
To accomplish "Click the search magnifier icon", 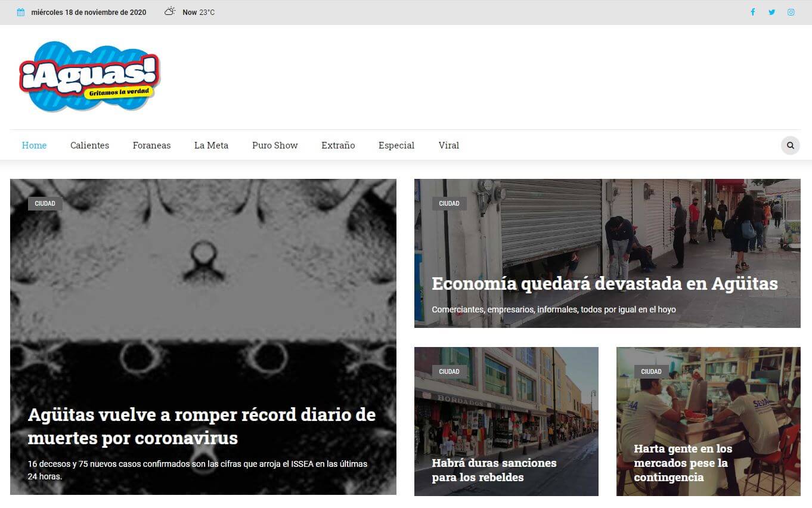I will (x=791, y=145).
